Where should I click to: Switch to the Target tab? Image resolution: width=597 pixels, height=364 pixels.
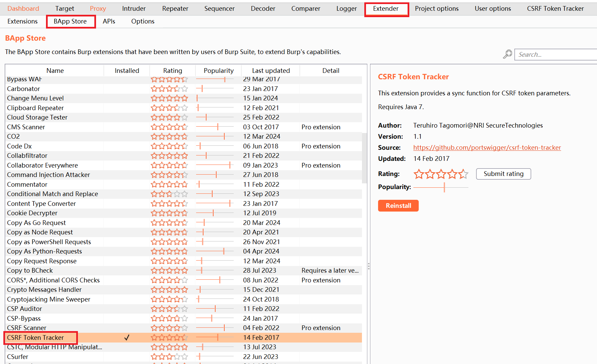tap(65, 8)
